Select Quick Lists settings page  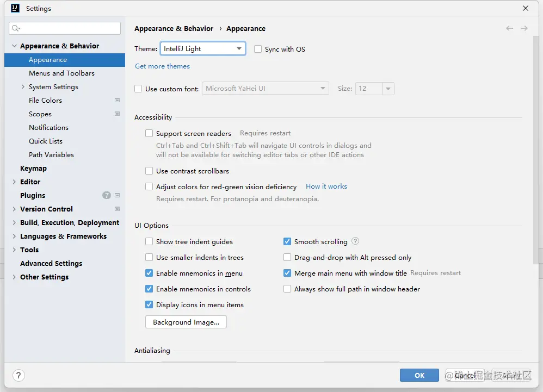46,141
